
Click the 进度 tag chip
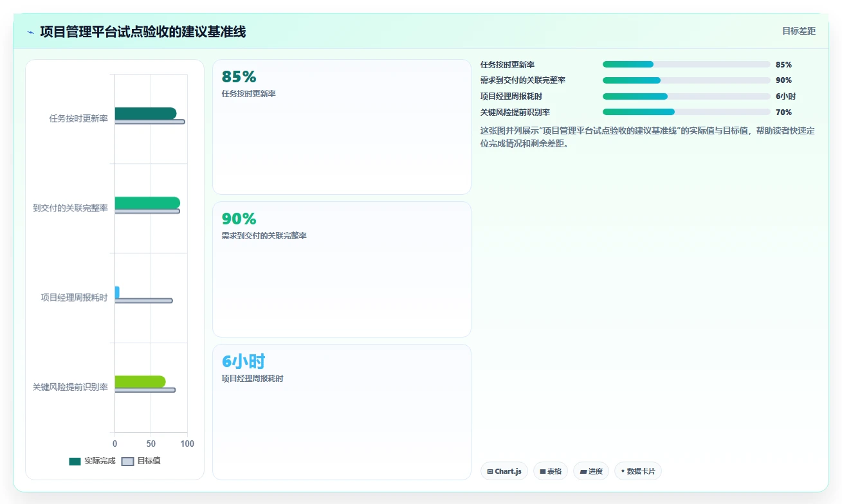pos(591,471)
